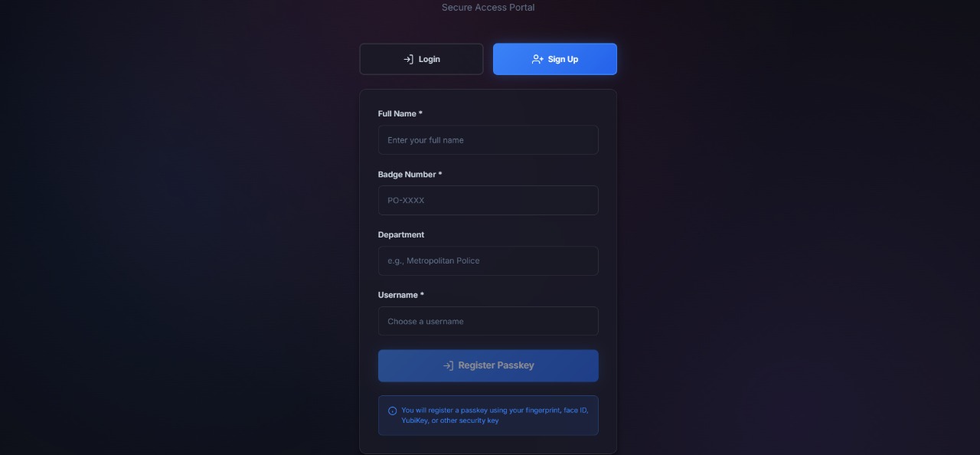Click into the PO-XXXX badge number field

click(x=488, y=201)
